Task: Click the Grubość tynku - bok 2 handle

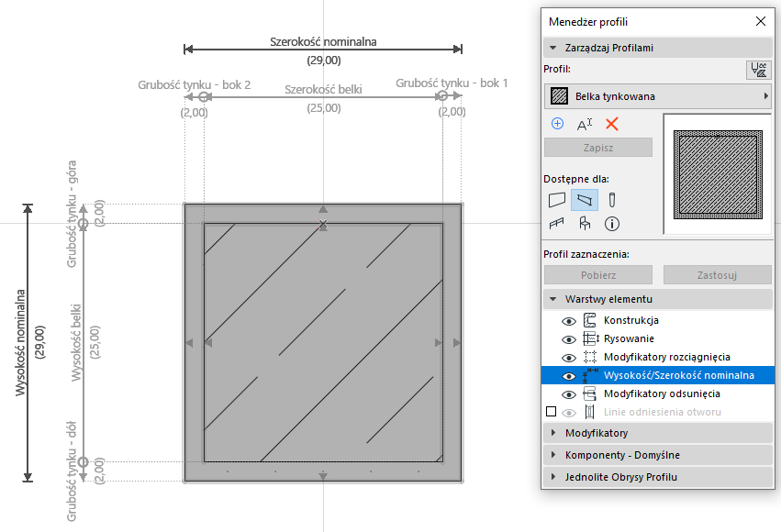Action: [205, 96]
